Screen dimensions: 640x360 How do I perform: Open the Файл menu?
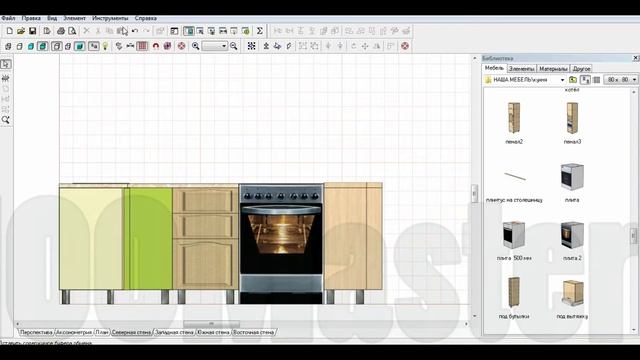(8, 18)
